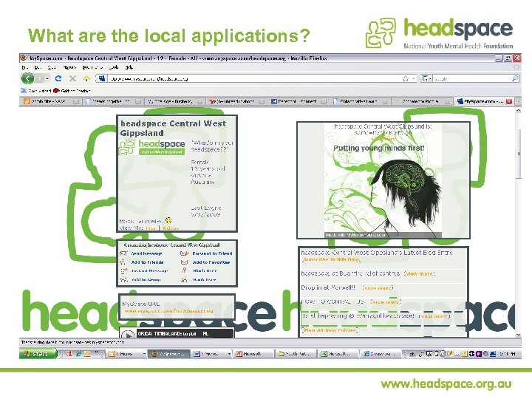Click the headspace Central West Gippsland profile logo
The height and width of the screenshot is (399, 532).
pos(151,147)
